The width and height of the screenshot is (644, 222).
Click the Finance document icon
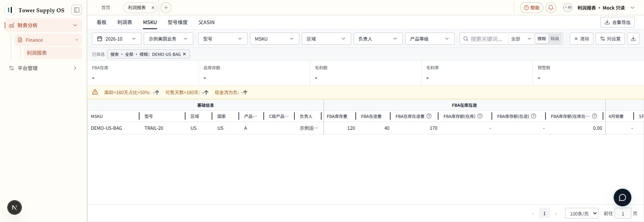tap(20, 40)
